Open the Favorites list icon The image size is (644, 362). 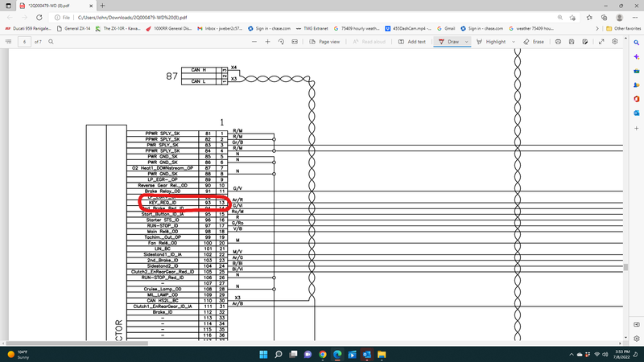pyautogui.click(x=589, y=18)
